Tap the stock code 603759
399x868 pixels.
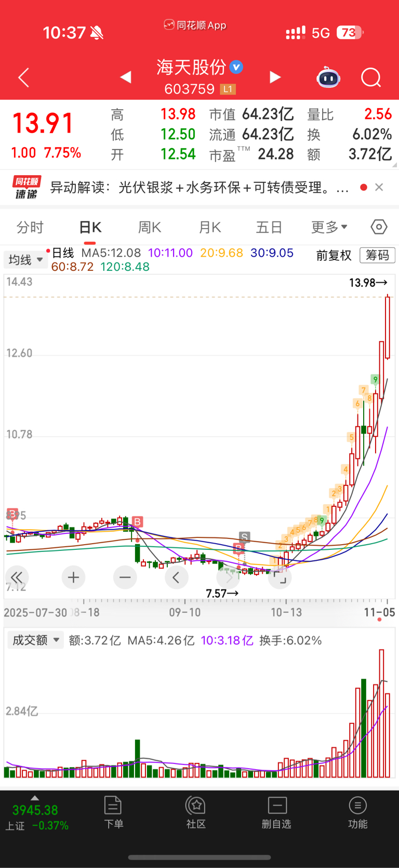(x=189, y=89)
